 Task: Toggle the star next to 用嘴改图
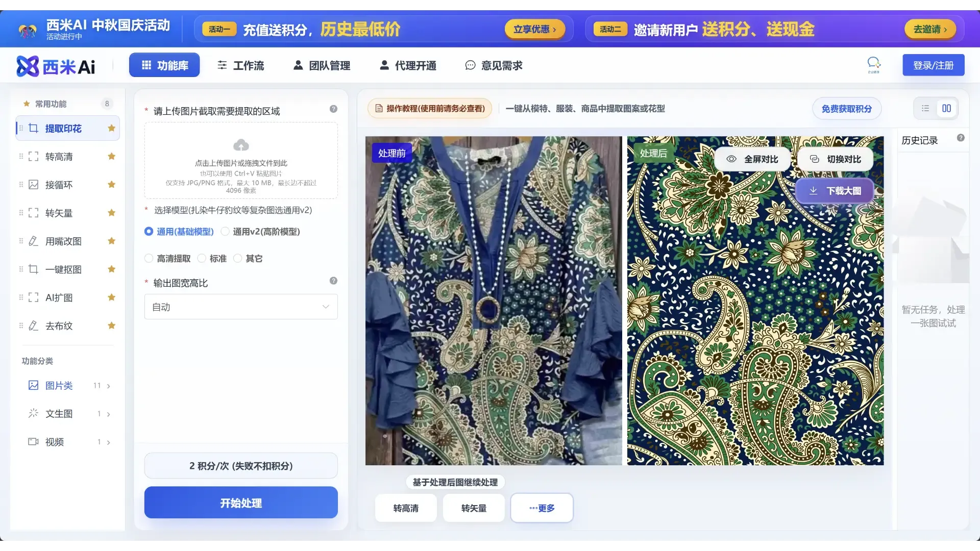(x=111, y=241)
